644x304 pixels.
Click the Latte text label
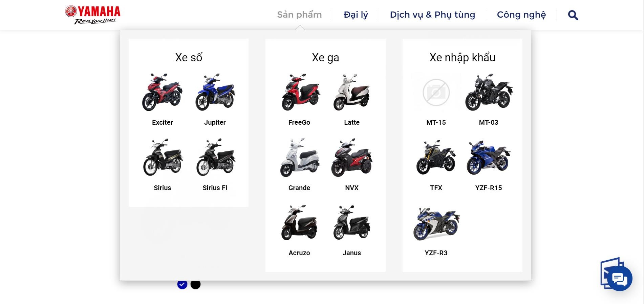point(352,122)
